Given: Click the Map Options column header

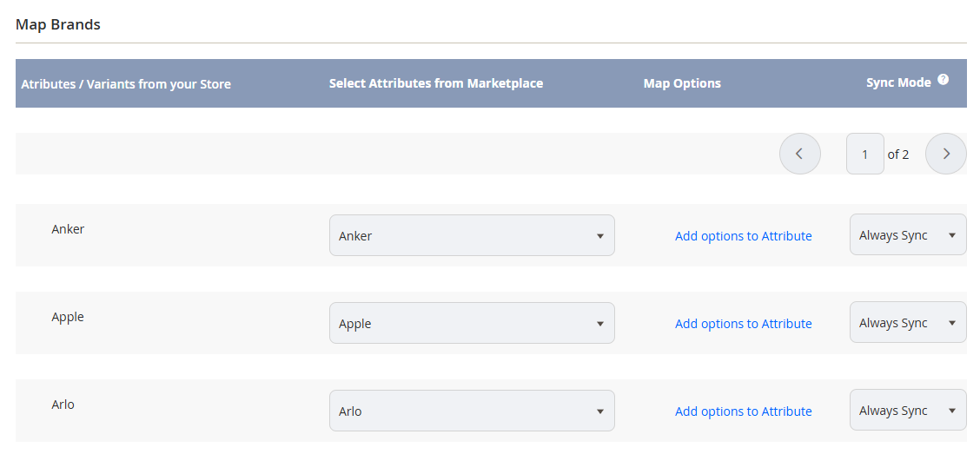Looking at the screenshot, I should tap(682, 83).
